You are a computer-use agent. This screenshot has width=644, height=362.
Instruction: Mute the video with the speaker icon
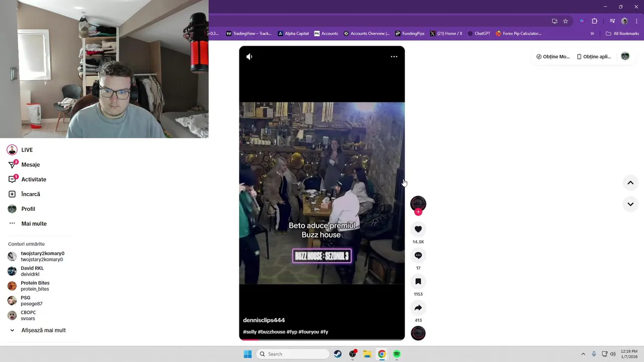click(x=249, y=57)
